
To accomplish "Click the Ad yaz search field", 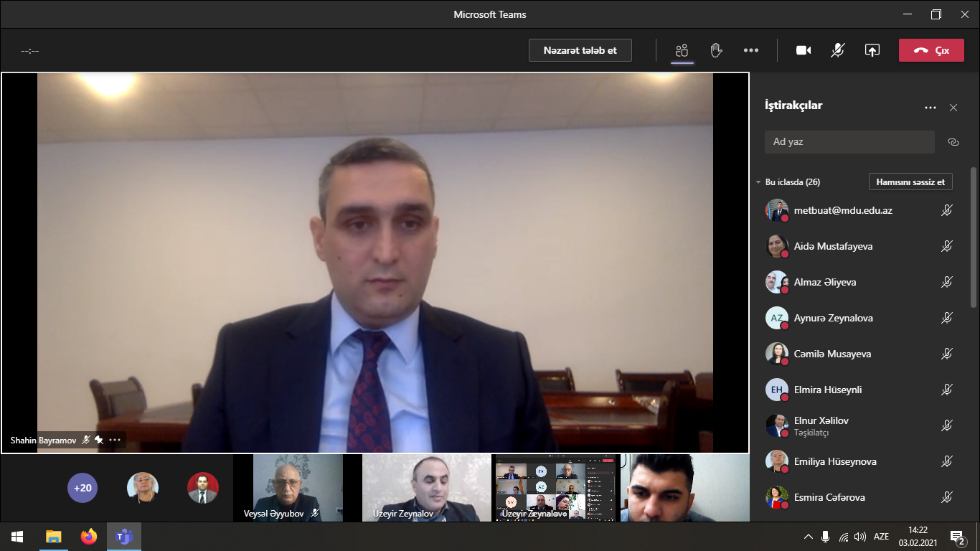I will [849, 142].
